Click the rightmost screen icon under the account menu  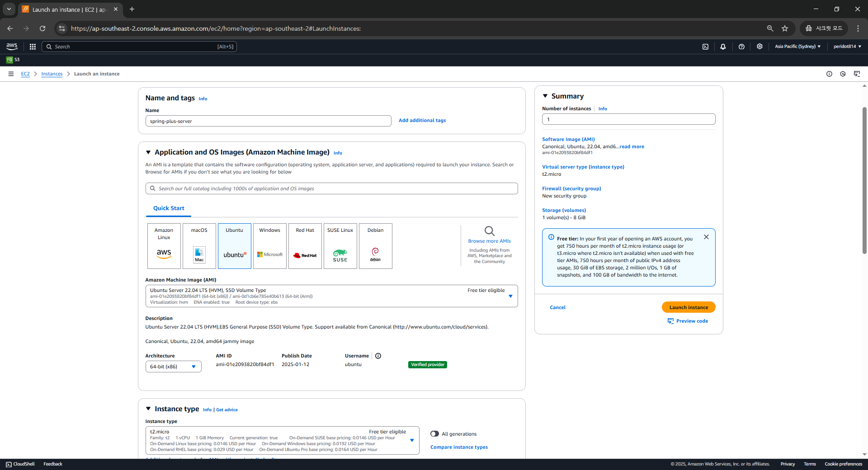pos(857,74)
